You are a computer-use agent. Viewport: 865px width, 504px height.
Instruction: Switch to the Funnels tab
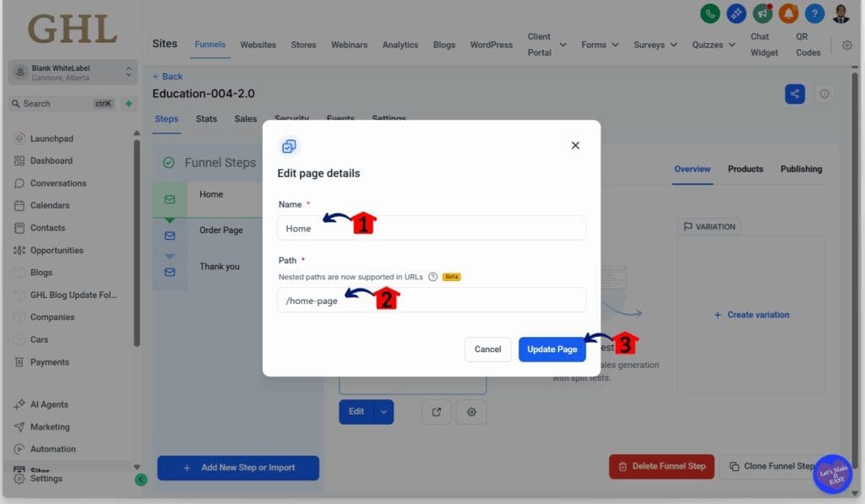point(209,45)
